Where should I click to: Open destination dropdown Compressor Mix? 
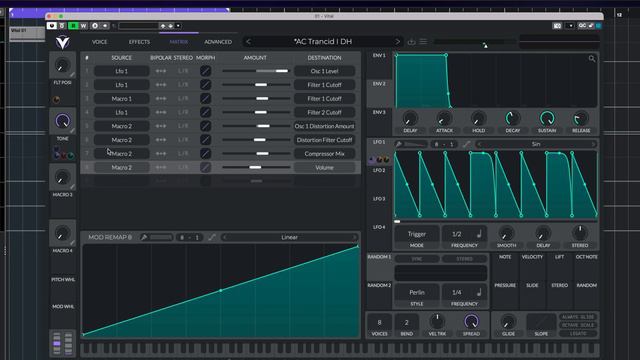pos(324,153)
